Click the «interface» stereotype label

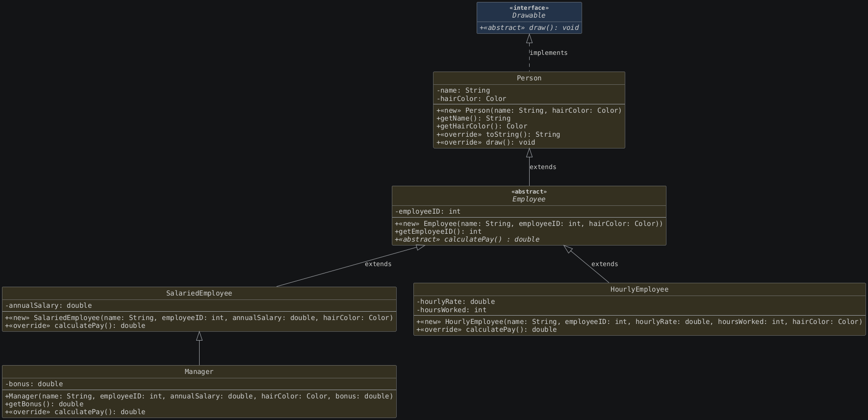tap(529, 8)
